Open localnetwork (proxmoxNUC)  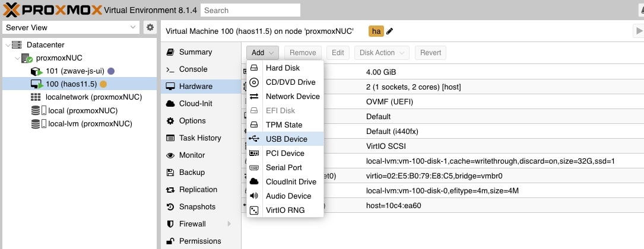click(94, 97)
